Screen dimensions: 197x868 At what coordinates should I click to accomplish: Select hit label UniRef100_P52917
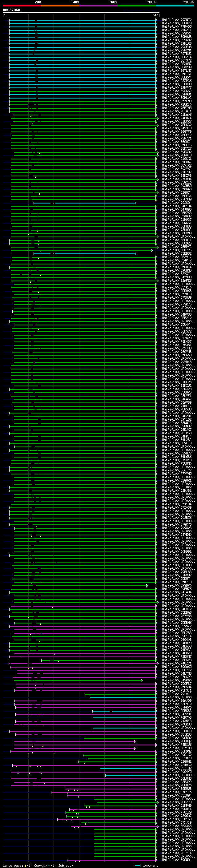click(x=177, y=257)
